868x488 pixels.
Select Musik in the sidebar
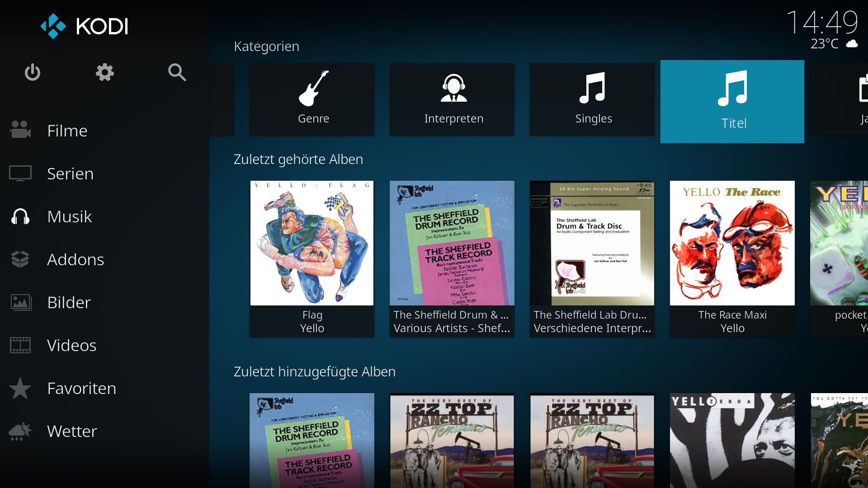click(69, 216)
